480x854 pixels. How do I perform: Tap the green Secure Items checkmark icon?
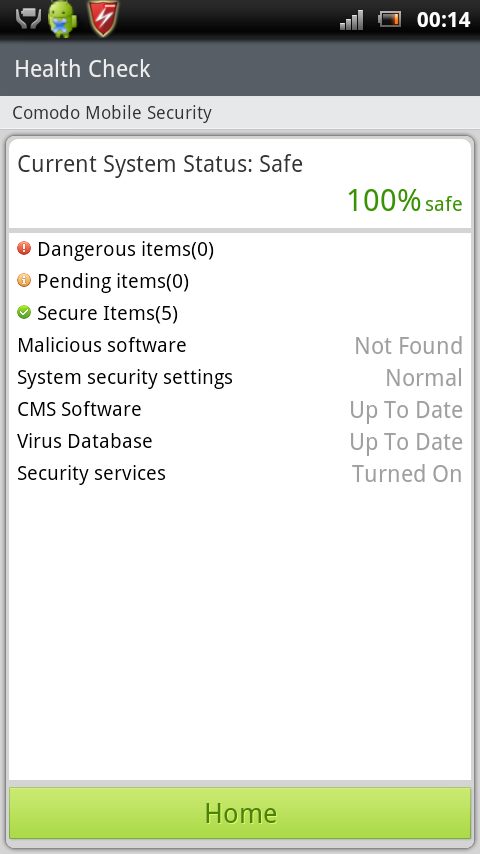point(24,313)
